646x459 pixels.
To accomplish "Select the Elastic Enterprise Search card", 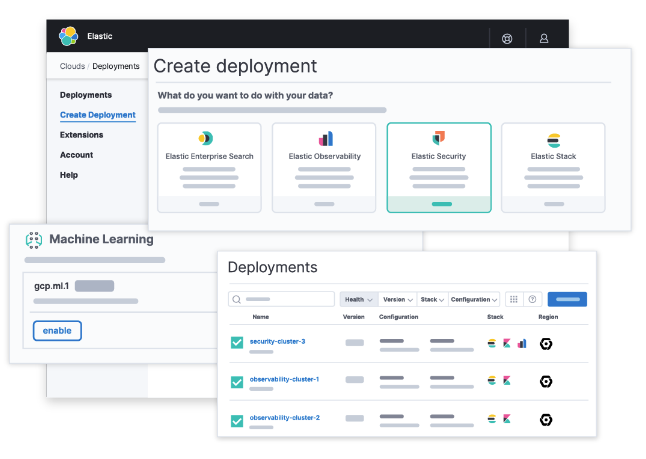I will pos(209,168).
